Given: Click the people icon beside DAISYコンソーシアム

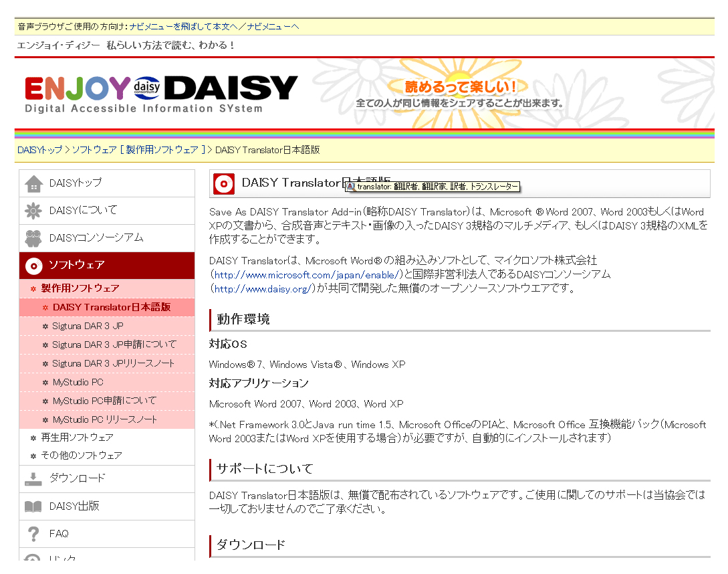Looking at the screenshot, I should (33, 238).
